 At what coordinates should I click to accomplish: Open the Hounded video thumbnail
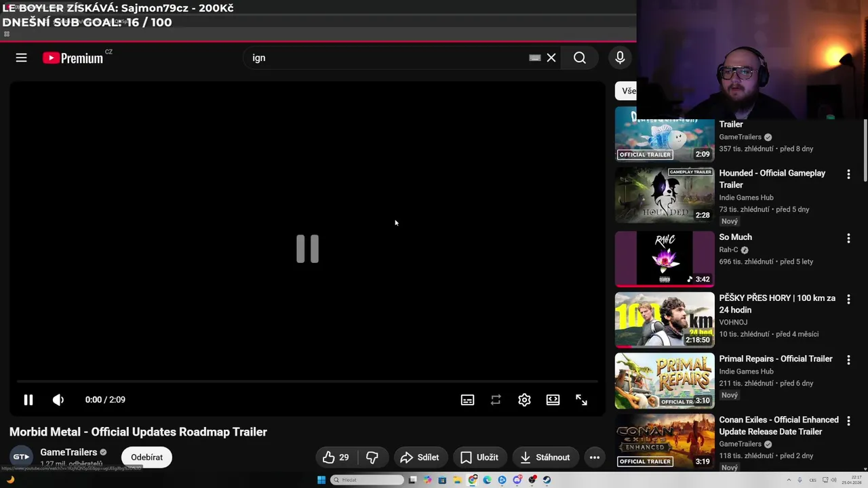(x=665, y=195)
